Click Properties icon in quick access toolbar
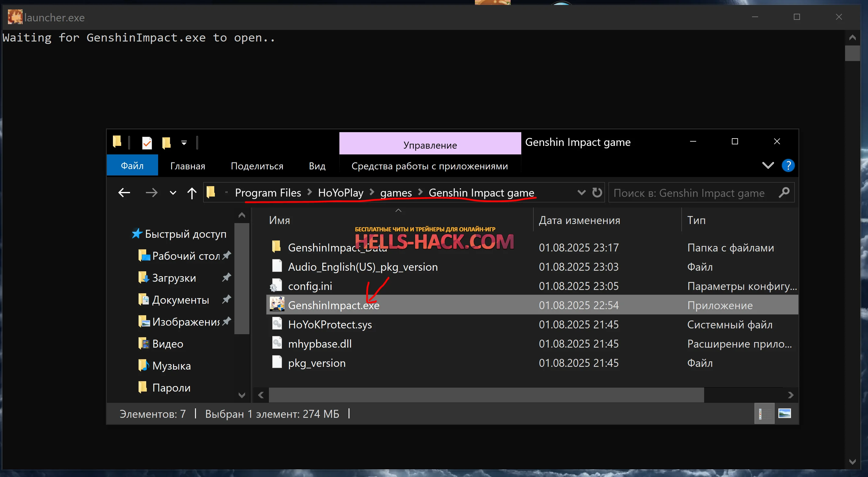Screen dimensions: 868x477 pyautogui.click(x=147, y=143)
